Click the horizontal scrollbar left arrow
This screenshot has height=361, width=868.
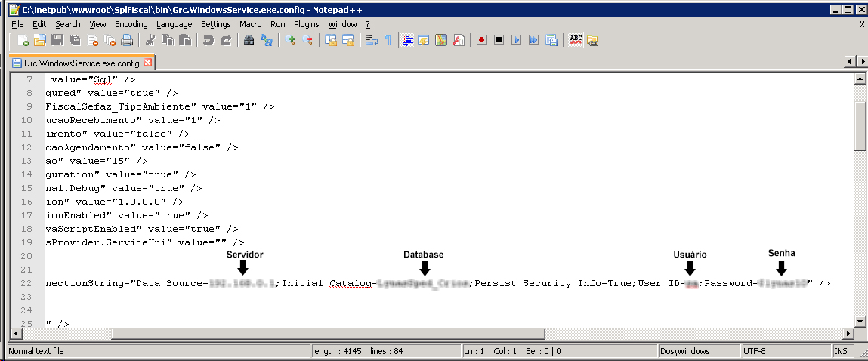click(x=16, y=333)
